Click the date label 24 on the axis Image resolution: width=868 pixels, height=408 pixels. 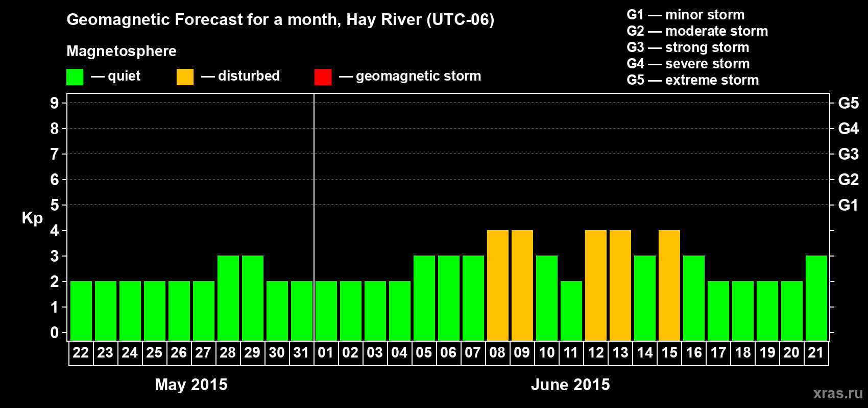coord(130,353)
